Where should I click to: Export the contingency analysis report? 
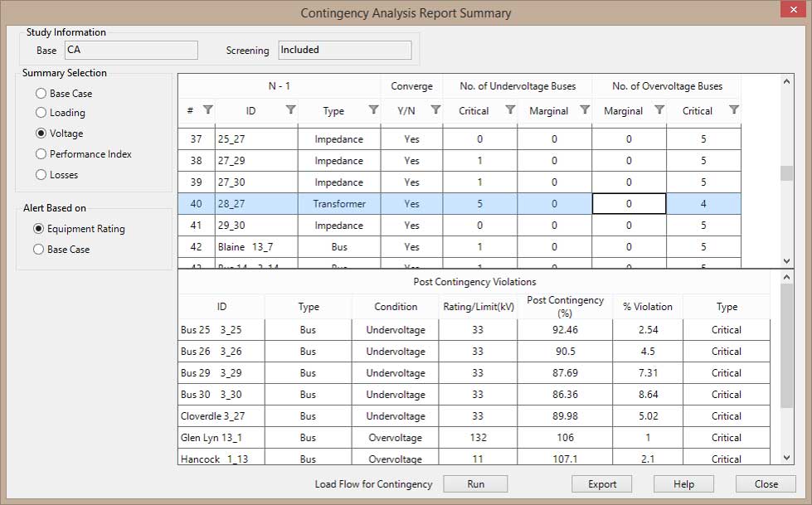[601, 483]
